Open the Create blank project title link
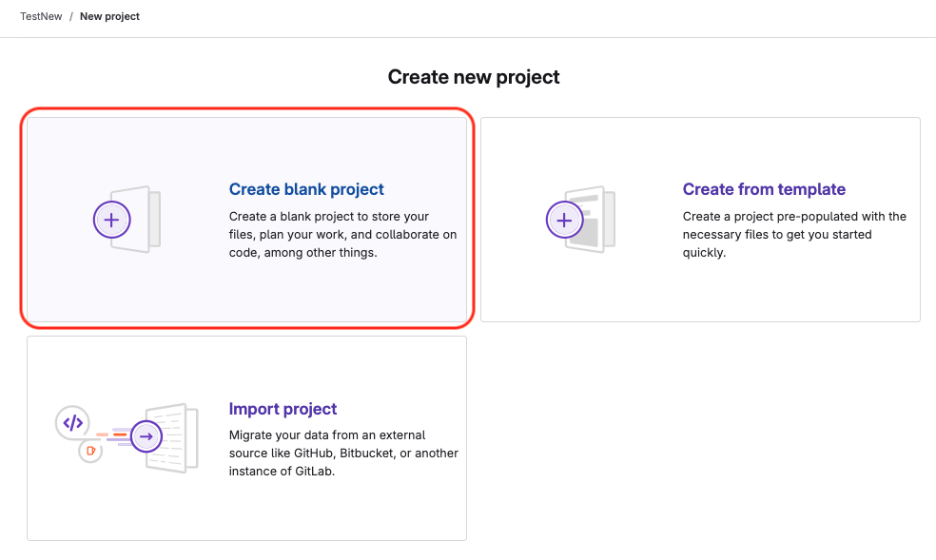 [306, 189]
